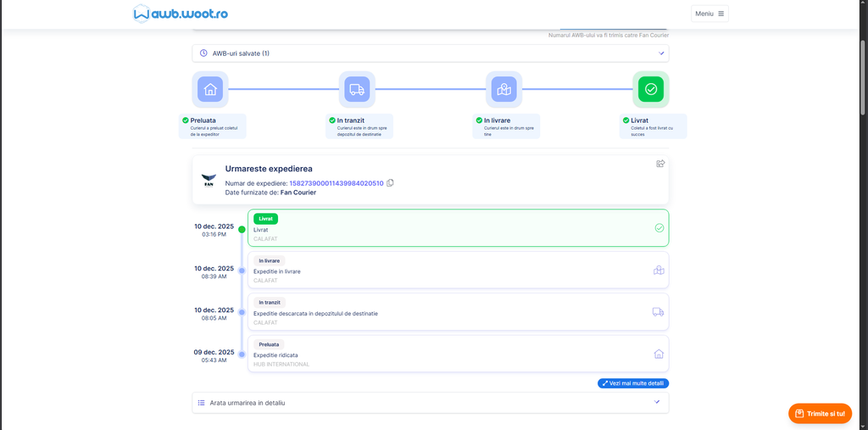Click the timeline dot for 05:43 AM
Viewport: 868px width, 430px height.
[242, 354]
